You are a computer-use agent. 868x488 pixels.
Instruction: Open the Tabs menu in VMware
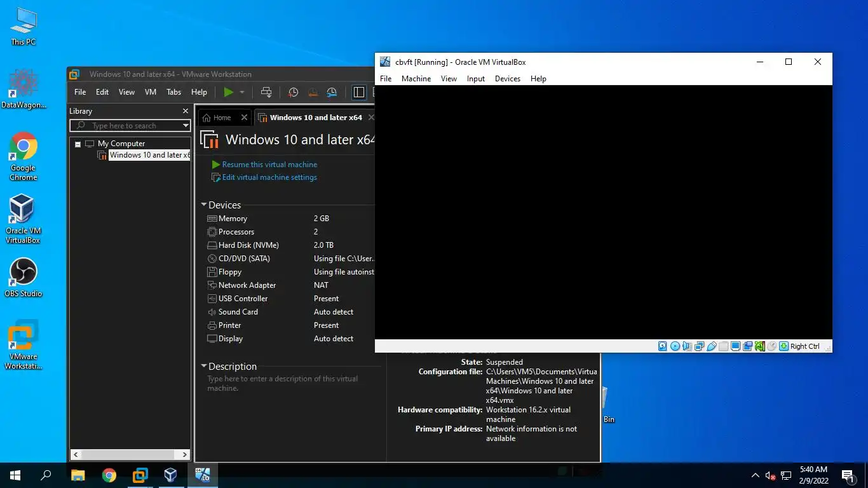click(x=174, y=92)
